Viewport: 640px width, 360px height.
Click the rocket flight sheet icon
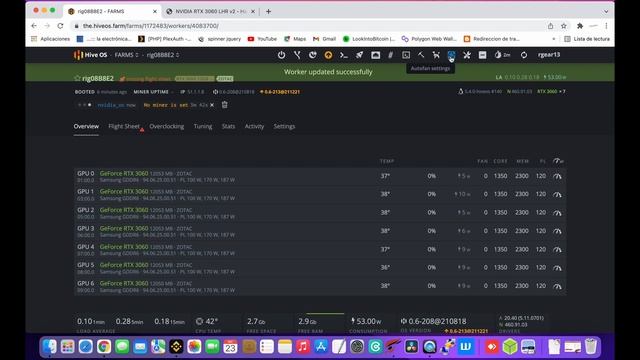tap(359, 55)
